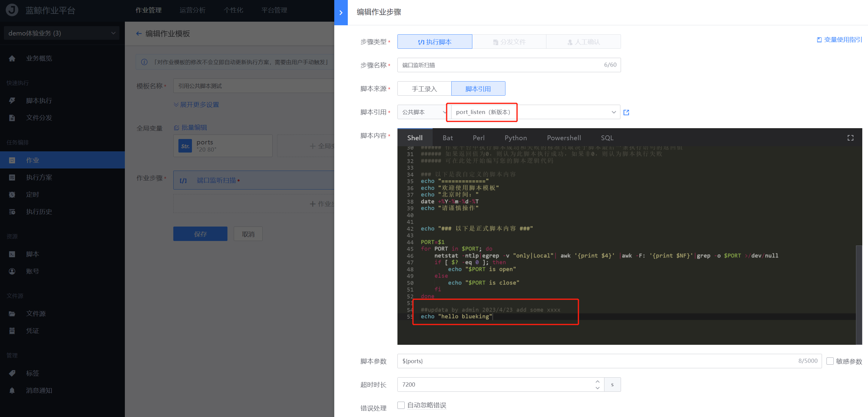868x417 pixels.
Task: Click line 55 echo hello blueking
Action: [x=456, y=317]
